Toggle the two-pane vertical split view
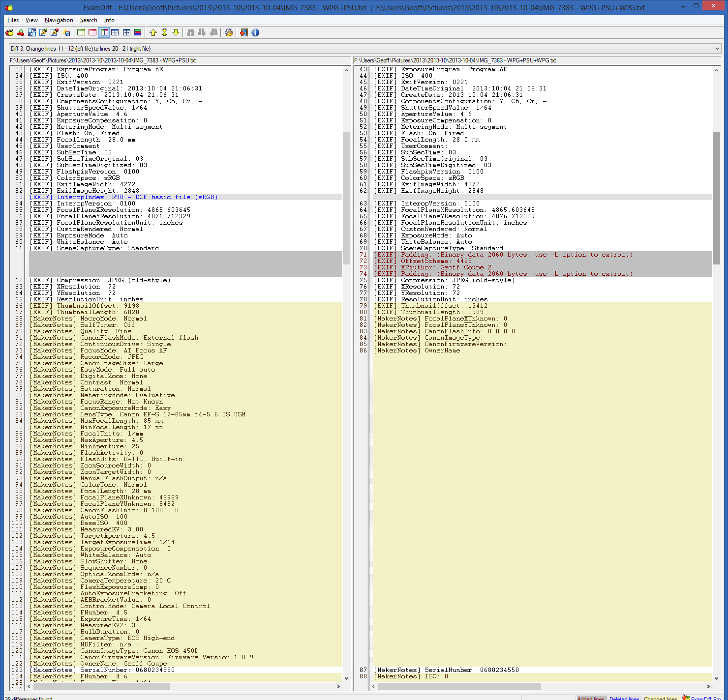The height and width of the screenshot is (700, 728). 104,32
